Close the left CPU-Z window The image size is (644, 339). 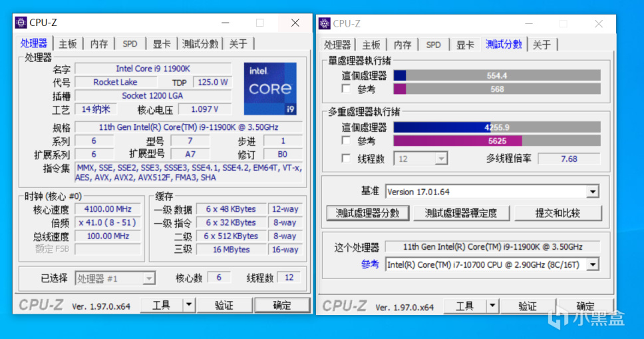coord(295,23)
